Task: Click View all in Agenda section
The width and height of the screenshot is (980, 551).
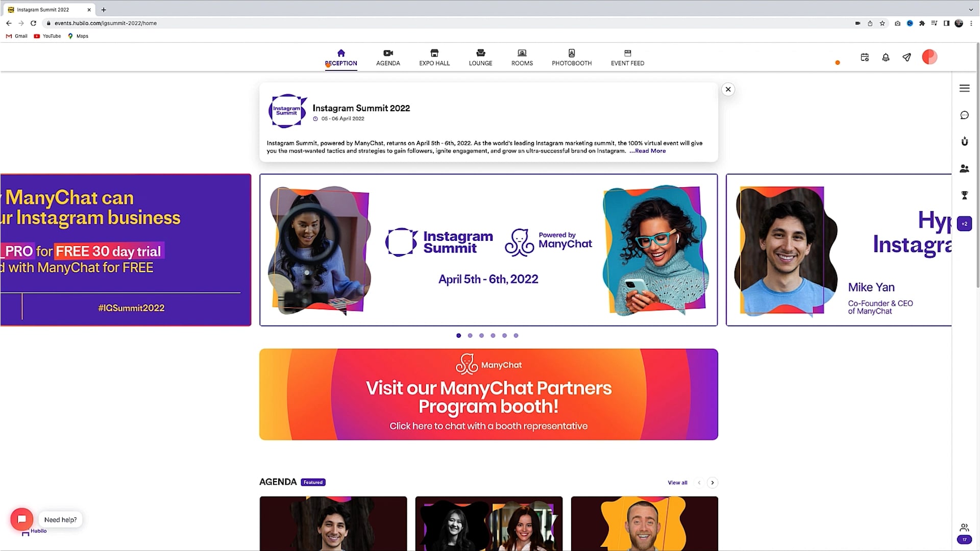Action: [677, 483]
